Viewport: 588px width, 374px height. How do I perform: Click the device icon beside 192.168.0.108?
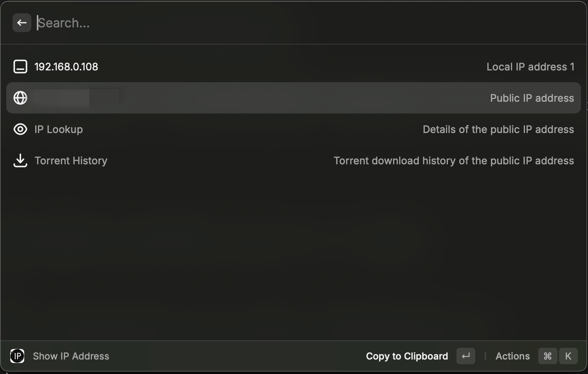(20, 67)
